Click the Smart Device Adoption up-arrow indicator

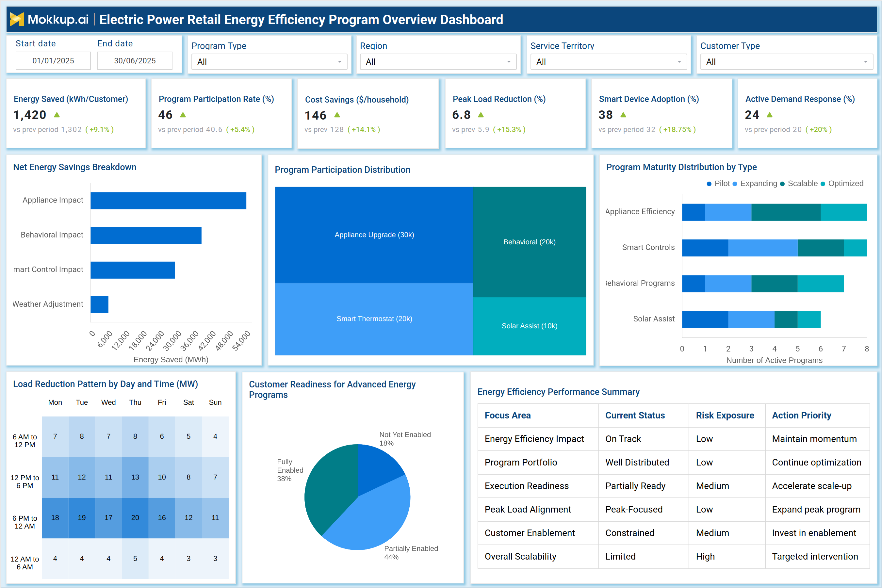tap(623, 115)
